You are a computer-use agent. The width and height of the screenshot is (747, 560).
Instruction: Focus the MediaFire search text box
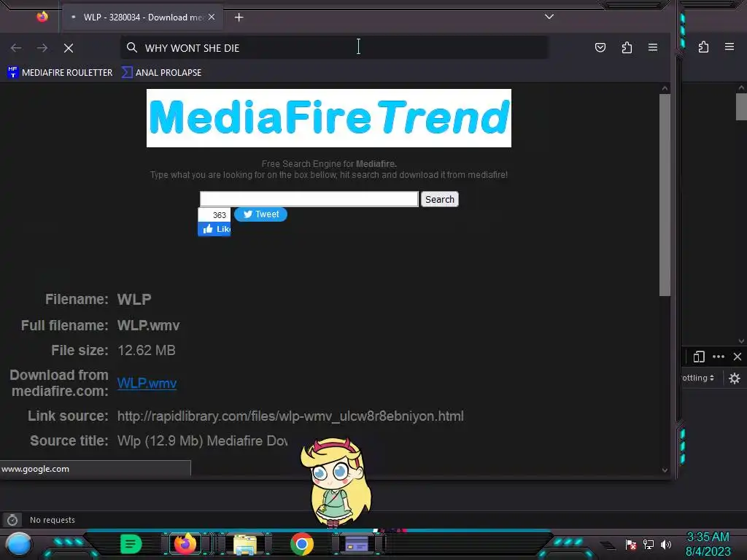tap(309, 199)
